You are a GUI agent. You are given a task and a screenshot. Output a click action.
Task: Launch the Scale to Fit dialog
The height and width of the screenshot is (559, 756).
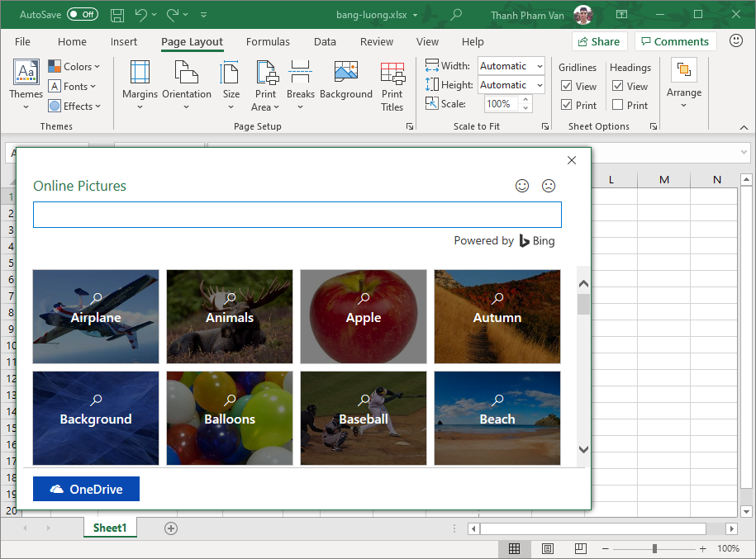tap(545, 126)
